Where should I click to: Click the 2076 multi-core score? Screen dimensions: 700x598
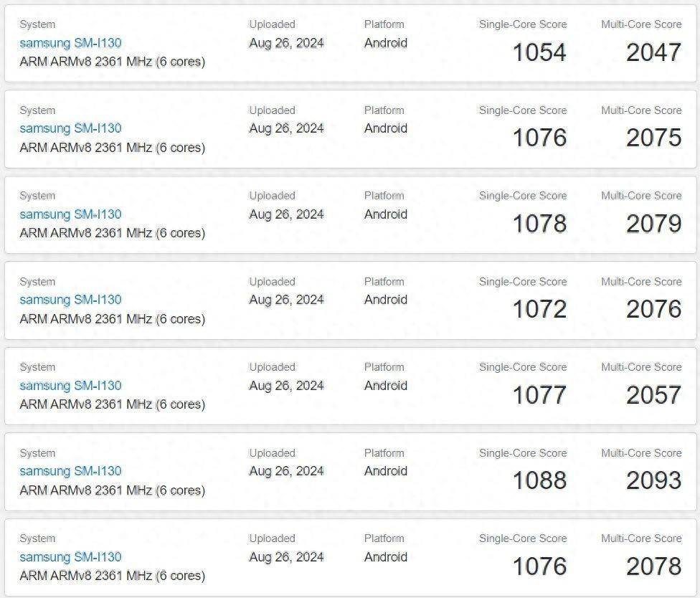(653, 309)
